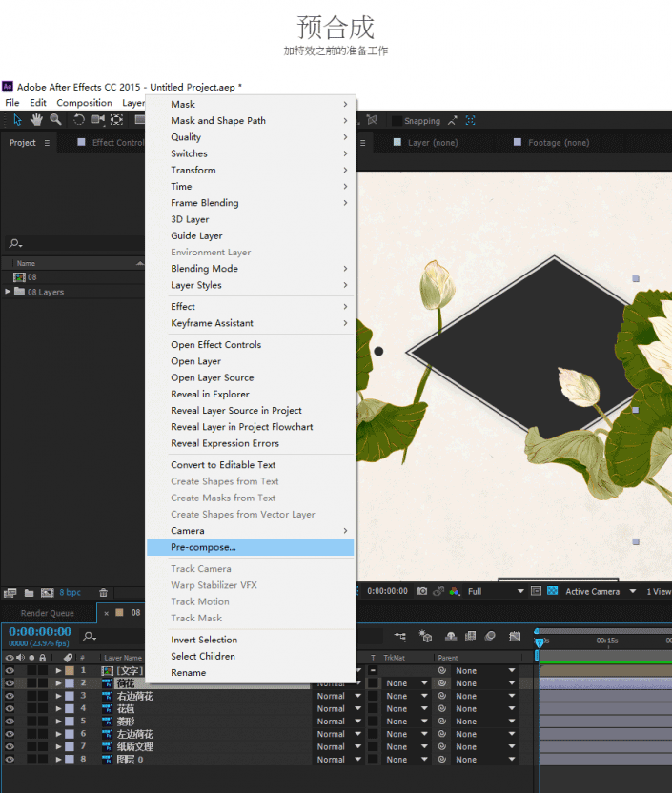Open TrkMat None dropdown for 左边荷花
Image resolution: width=672 pixels, height=793 pixels.
[407, 734]
